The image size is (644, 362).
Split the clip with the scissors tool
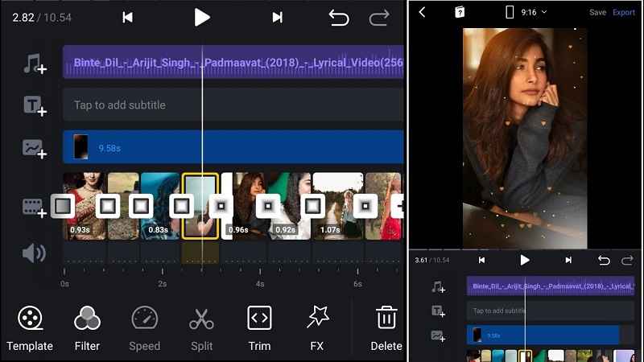click(201, 328)
